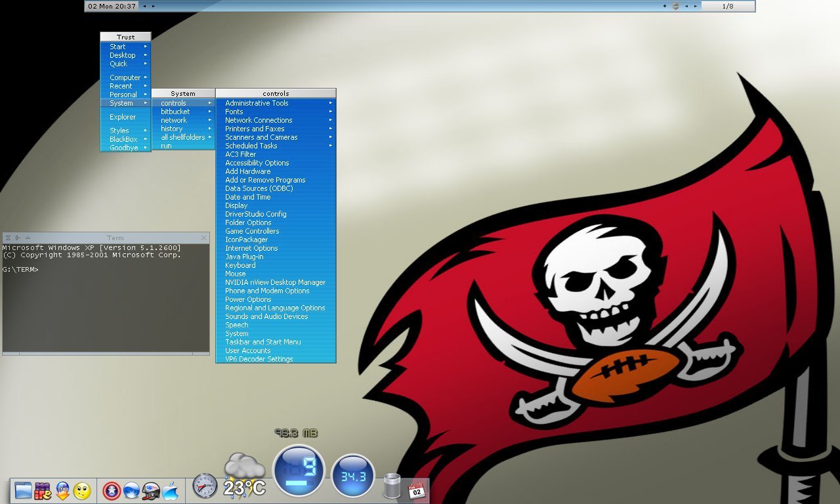
Task: Shade the Term window using up-arrow icon
Action: 28,238
